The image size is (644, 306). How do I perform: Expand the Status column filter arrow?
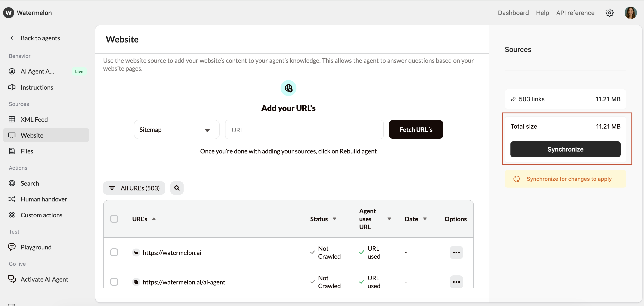coord(334,219)
